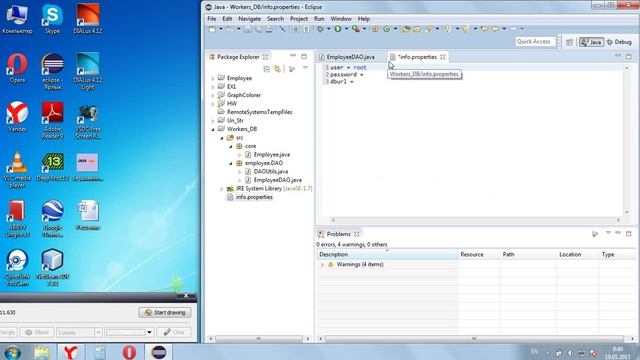The image size is (640, 360).
Task: Click the Package Explorer horizontal scrollbar
Action: [259, 338]
